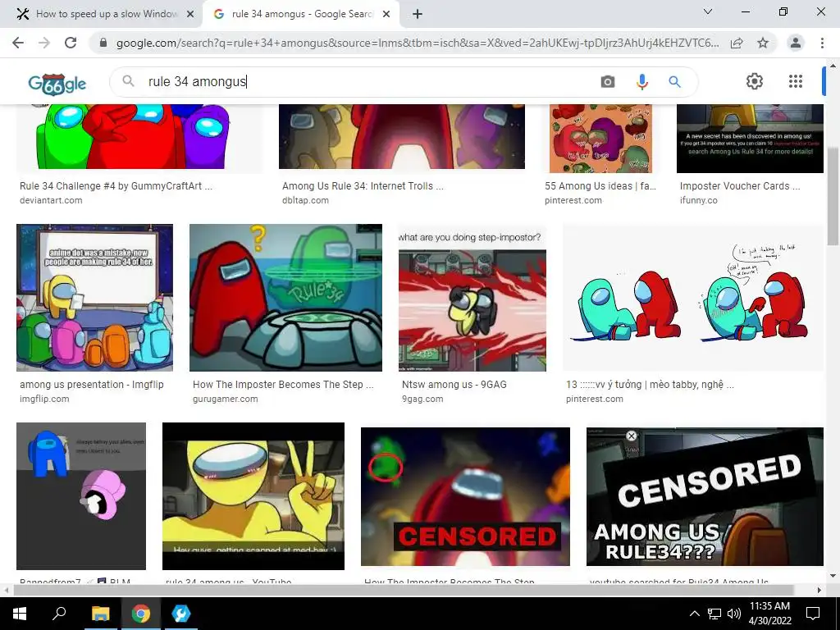The width and height of the screenshot is (840, 630).
Task: Go forward using the browser forward arrow
Action: [44, 43]
